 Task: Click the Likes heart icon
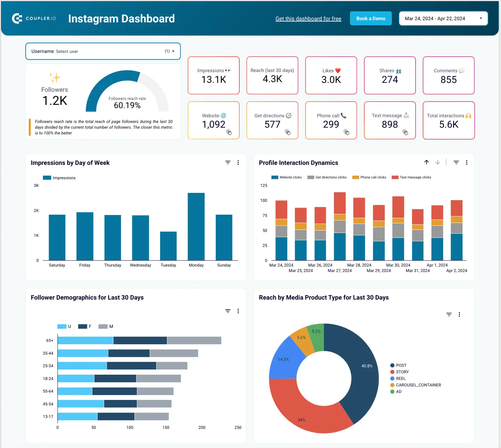coord(338,71)
